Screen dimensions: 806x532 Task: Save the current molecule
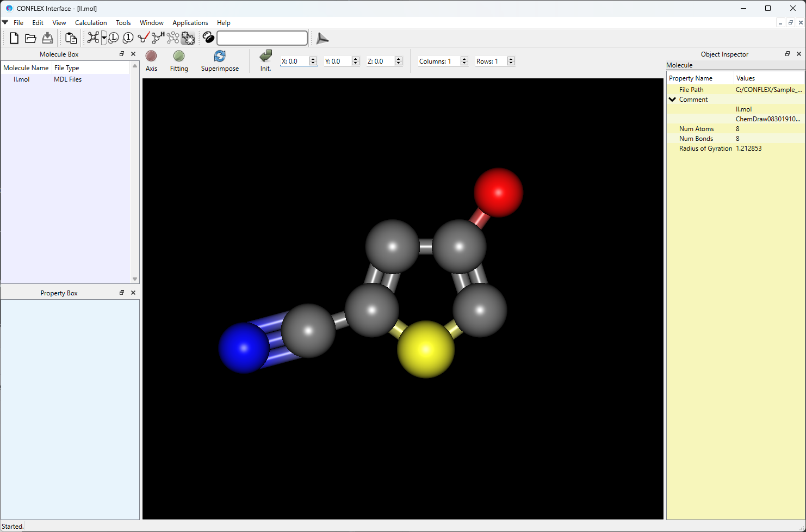coord(47,38)
